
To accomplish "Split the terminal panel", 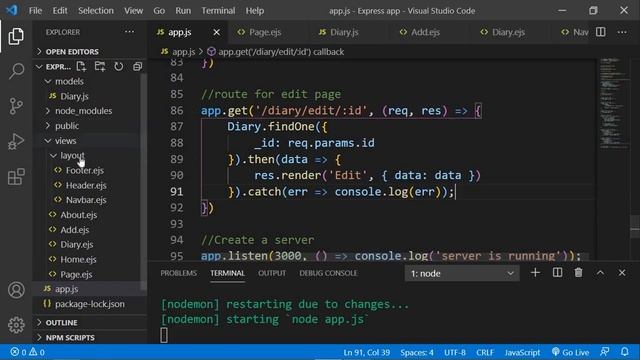I will tap(557, 273).
